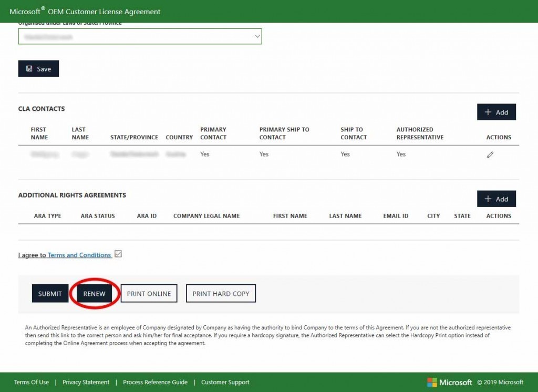This screenshot has height=392, width=538.
Task: Click the © 2019 Microsoft copyright text
Action: (x=500, y=382)
